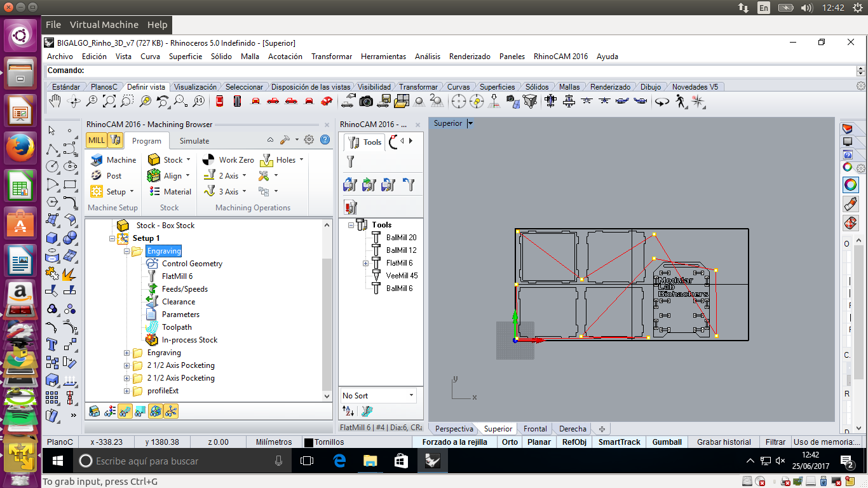This screenshot has height=488, width=868.
Task: Toggle SmartTrack in status bar
Action: click(x=619, y=442)
